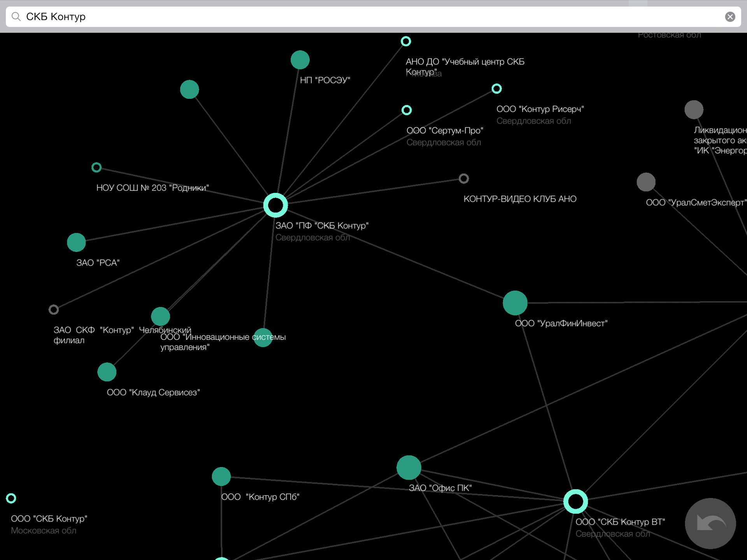Click the ЗАО "РСА" label
This screenshot has width=747, height=560.
98,263
